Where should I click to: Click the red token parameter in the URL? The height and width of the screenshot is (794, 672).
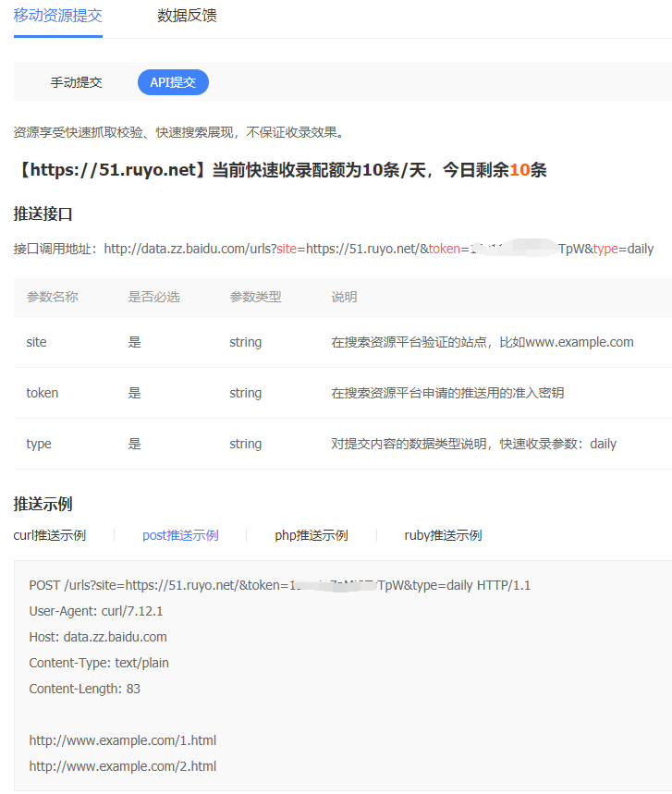point(444,250)
